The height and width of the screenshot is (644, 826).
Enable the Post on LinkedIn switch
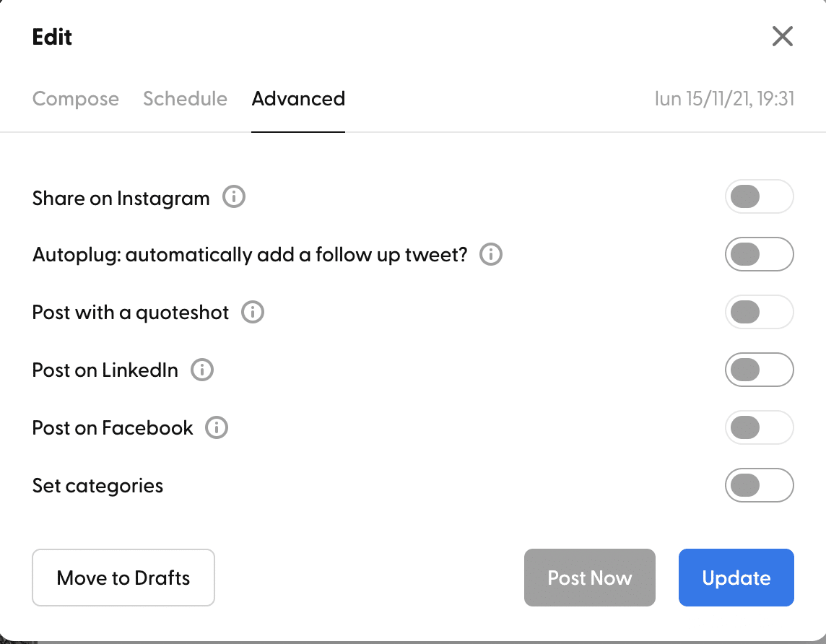pyautogui.click(x=759, y=370)
